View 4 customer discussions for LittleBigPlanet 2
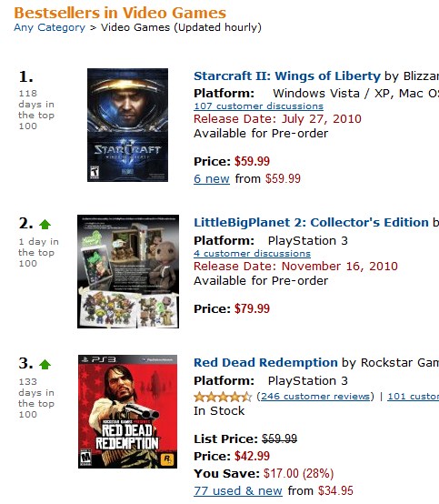 click(252, 254)
